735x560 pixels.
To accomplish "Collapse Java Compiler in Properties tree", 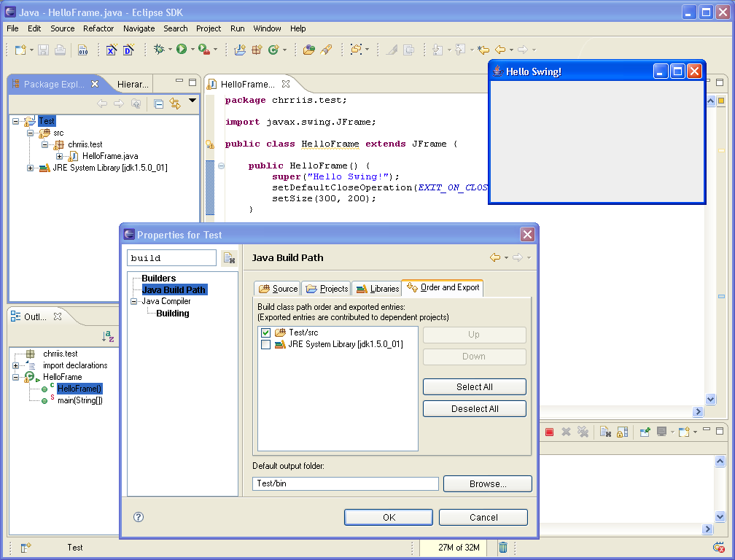I will [133, 301].
